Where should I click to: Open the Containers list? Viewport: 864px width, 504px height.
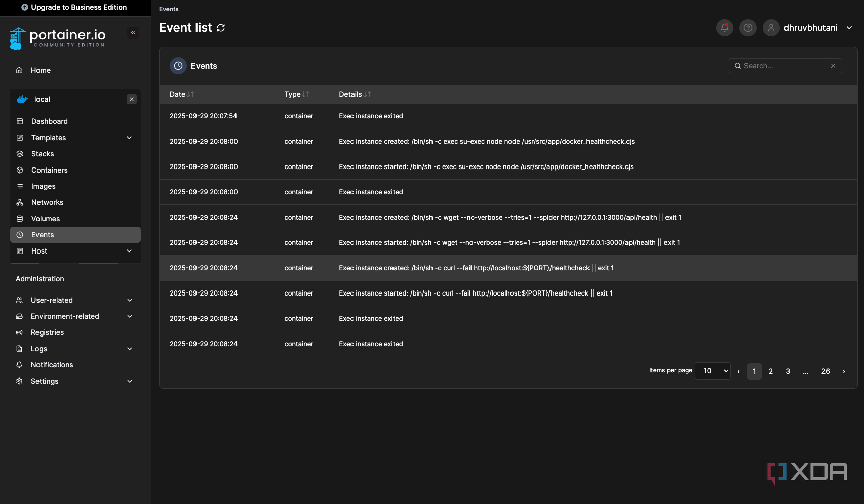pyautogui.click(x=75, y=170)
